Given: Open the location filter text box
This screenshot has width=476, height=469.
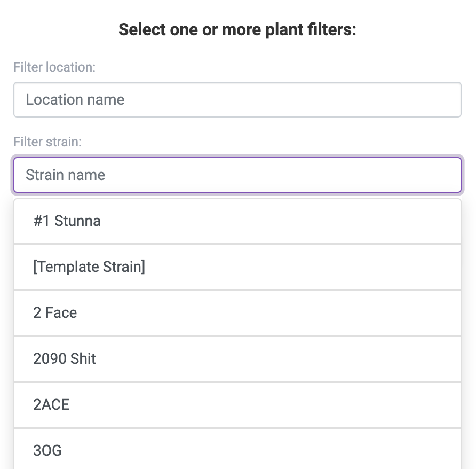Looking at the screenshot, I should pyautogui.click(x=237, y=100).
